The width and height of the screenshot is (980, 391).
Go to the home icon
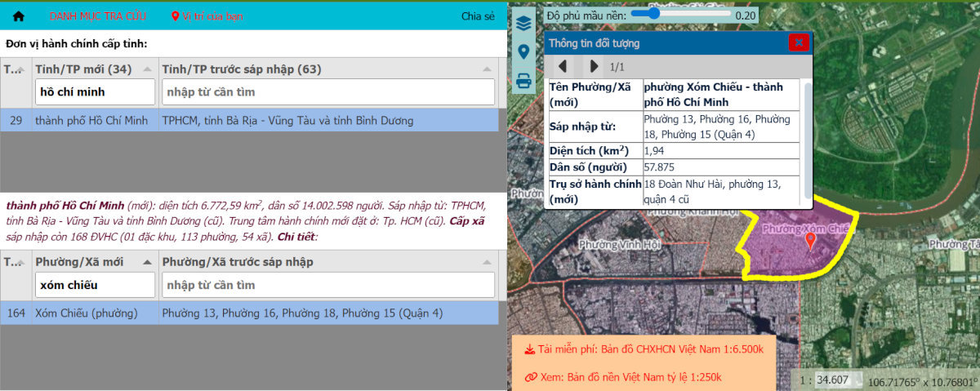[x=19, y=16]
